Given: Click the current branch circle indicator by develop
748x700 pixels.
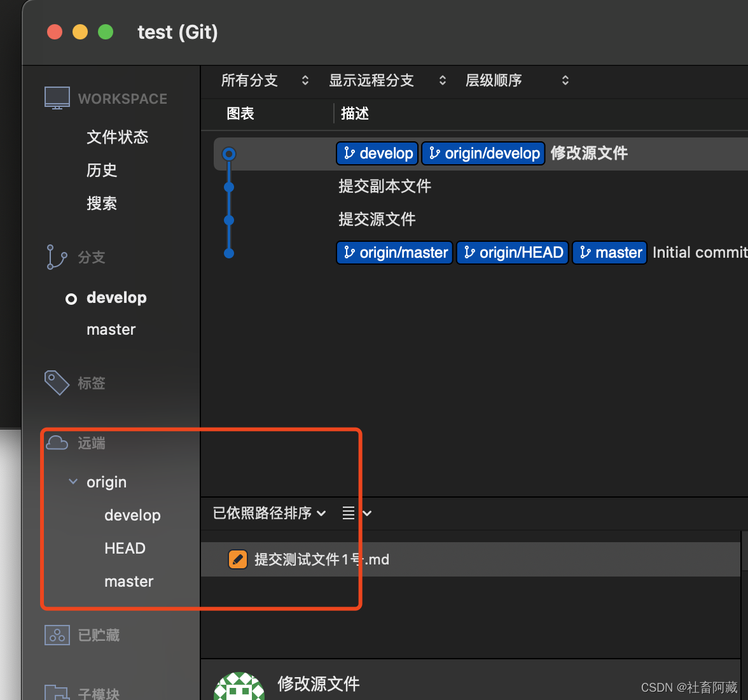Looking at the screenshot, I should tap(71, 299).
